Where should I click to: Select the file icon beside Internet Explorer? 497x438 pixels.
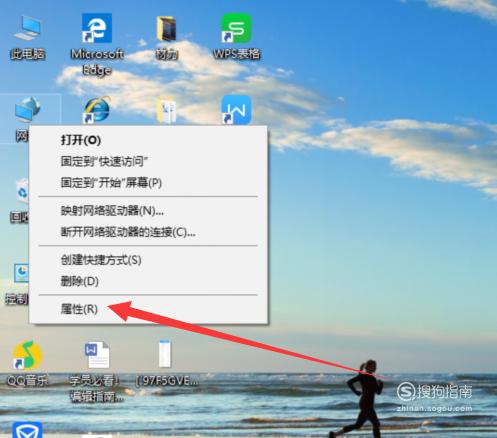[x=166, y=110]
